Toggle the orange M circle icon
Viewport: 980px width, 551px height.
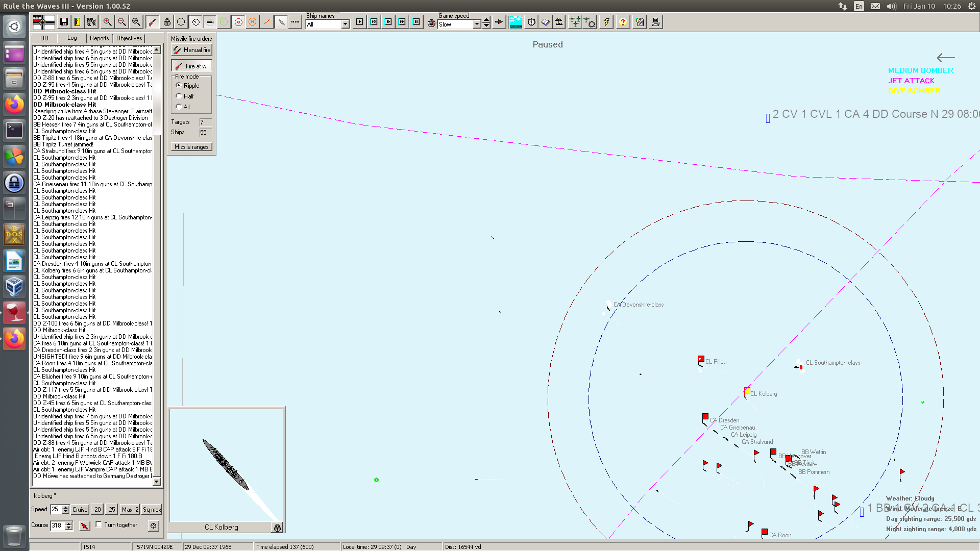[252, 22]
